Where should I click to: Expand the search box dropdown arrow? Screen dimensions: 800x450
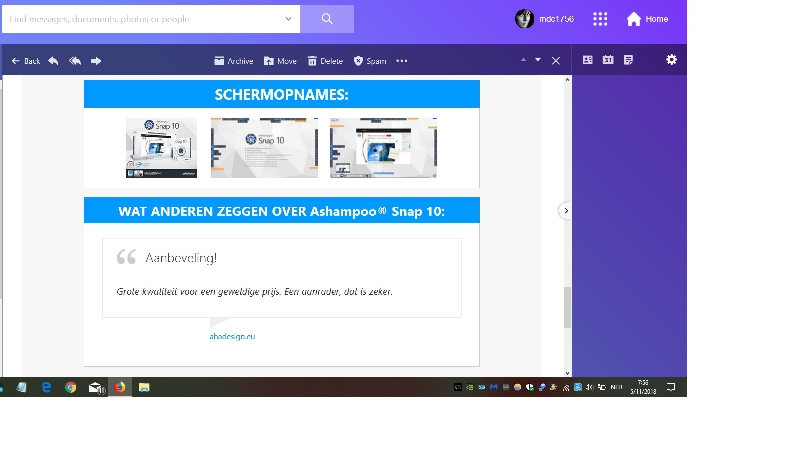[x=289, y=19]
